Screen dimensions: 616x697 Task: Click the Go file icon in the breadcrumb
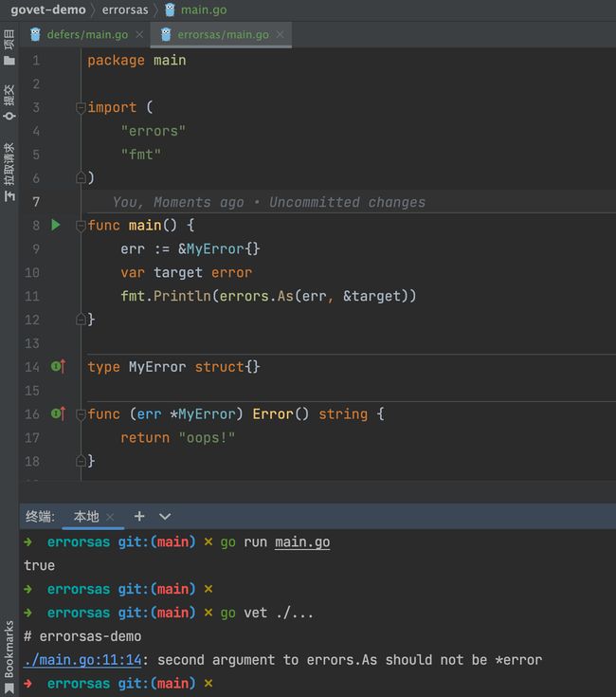click(170, 9)
